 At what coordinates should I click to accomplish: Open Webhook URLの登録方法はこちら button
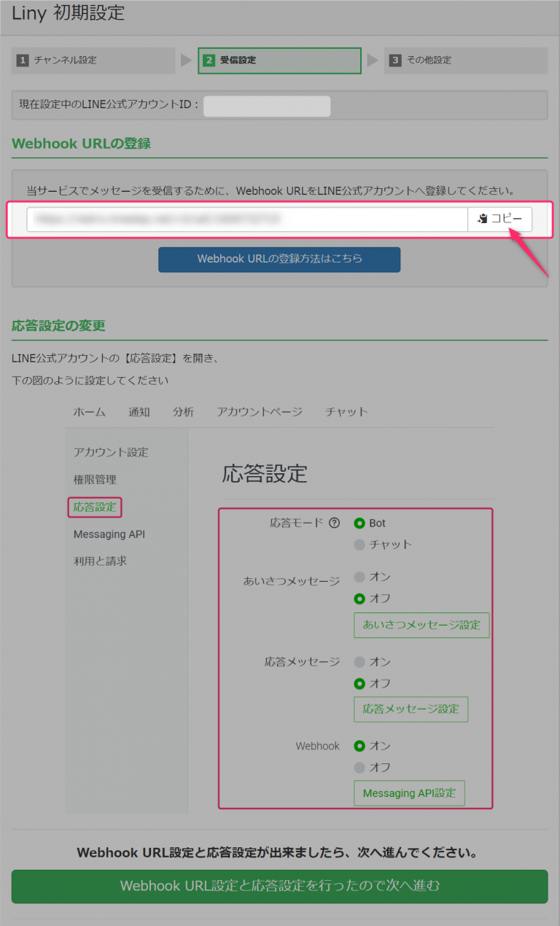pyautogui.click(x=279, y=259)
